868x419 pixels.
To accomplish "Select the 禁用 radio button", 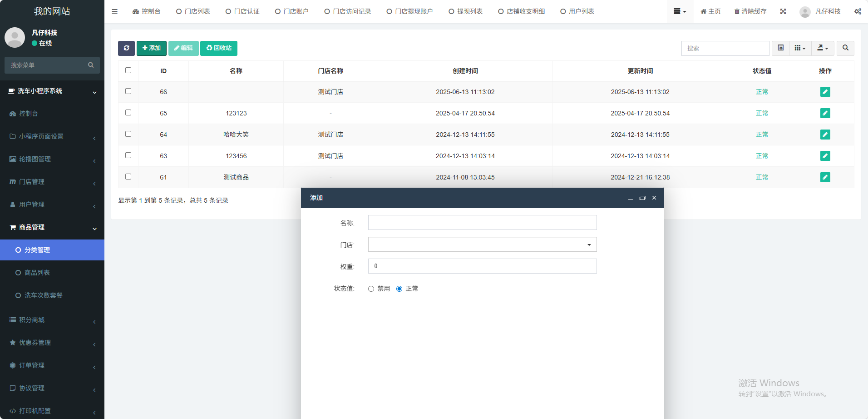I will (x=371, y=289).
